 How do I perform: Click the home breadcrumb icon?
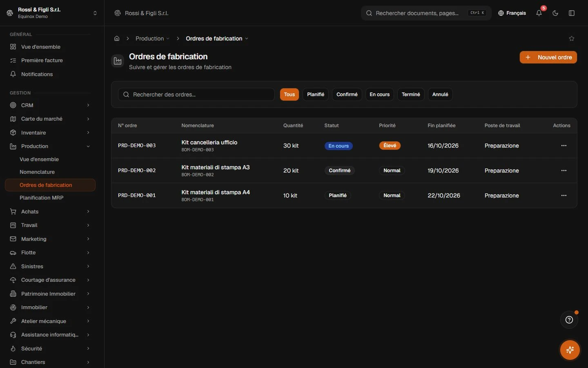pyautogui.click(x=117, y=38)
